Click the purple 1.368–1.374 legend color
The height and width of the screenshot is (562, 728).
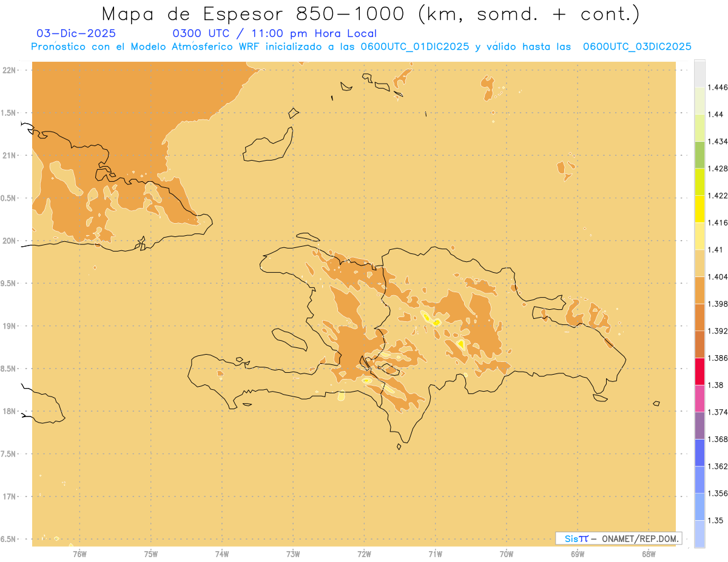click(x=699, y=426)
